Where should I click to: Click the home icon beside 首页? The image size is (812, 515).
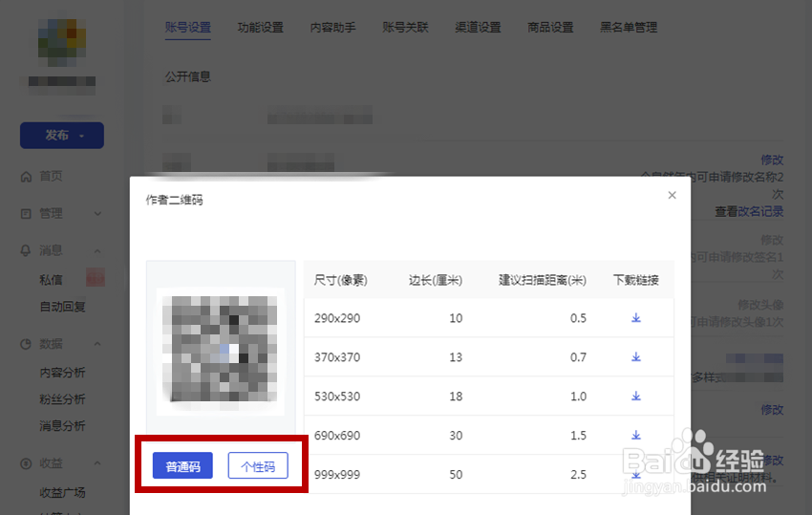pos(26,177)
